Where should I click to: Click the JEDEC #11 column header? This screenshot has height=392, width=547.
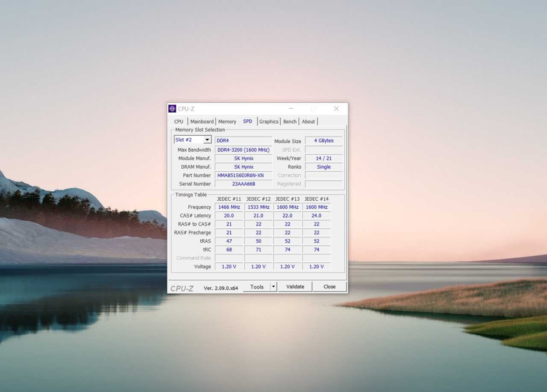pyautogui.click(x=229, y=199)
